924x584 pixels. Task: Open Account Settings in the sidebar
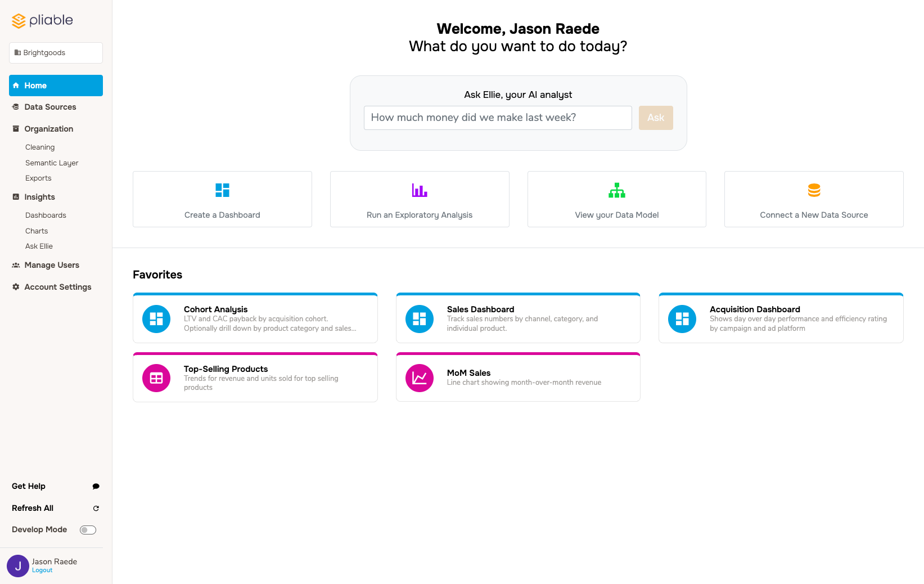click(x=57, y=287)
